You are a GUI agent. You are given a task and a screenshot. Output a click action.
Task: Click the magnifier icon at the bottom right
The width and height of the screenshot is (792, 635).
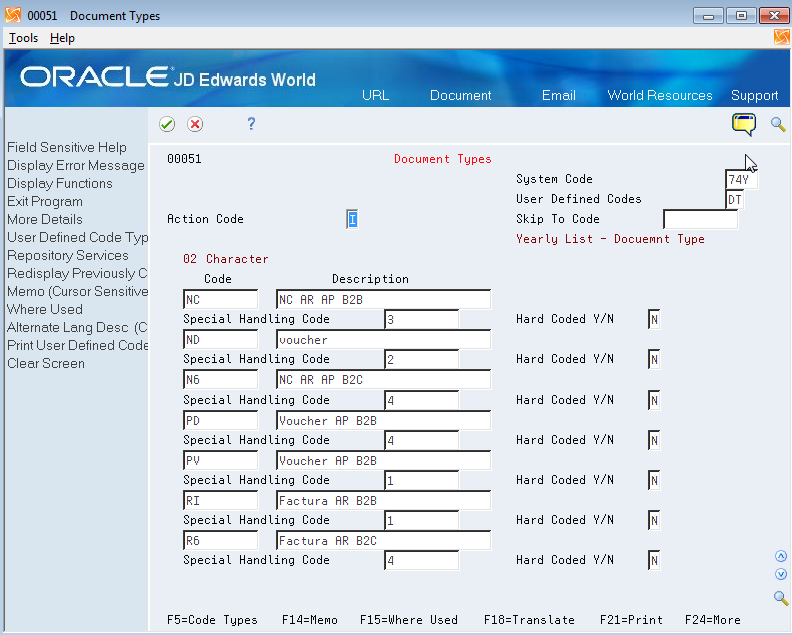(781, 598)
